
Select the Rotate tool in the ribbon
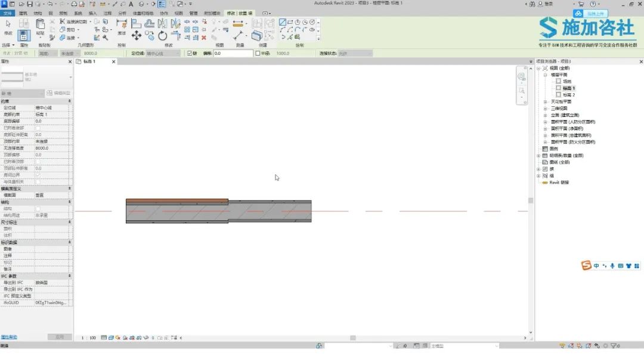163,36
